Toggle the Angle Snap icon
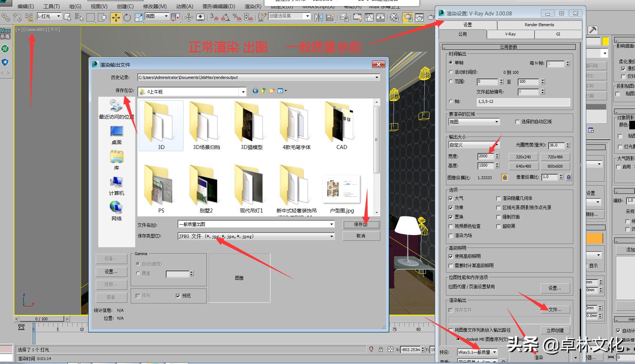635x364 pixels. 226,17
